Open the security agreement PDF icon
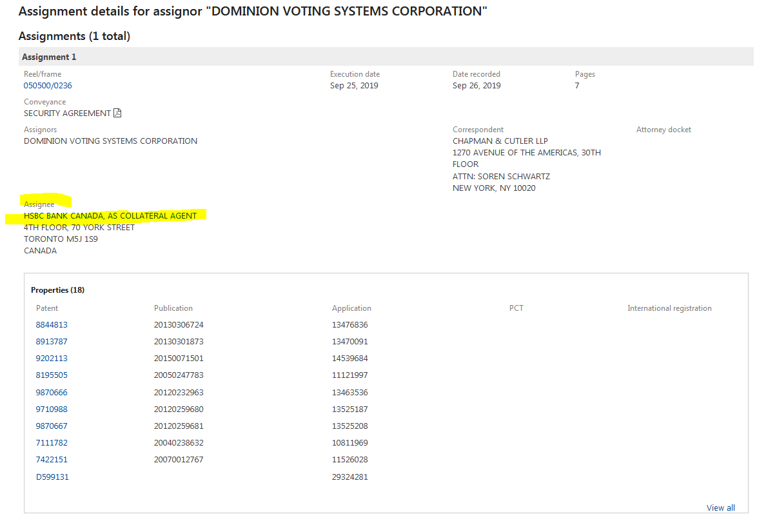 pos(117,113)
